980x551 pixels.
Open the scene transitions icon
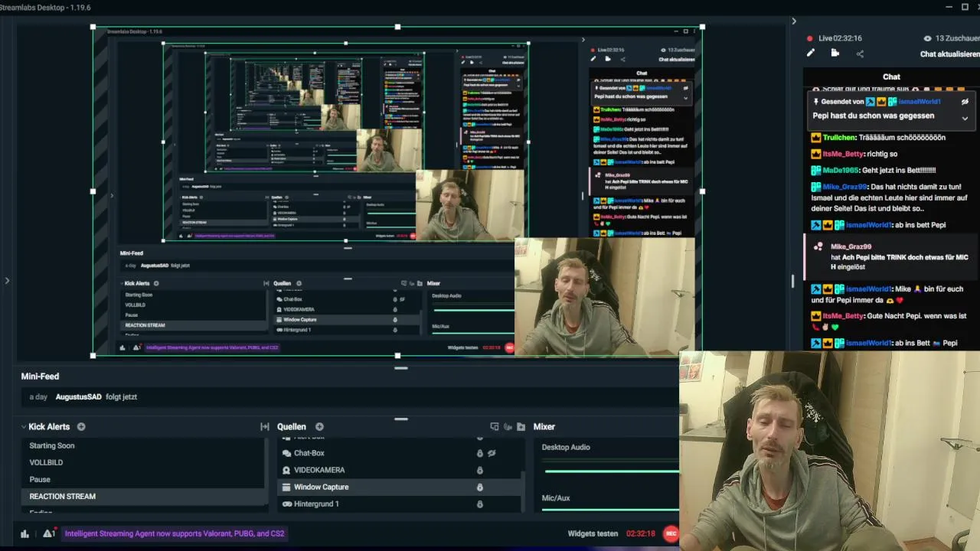coord(264,427)
